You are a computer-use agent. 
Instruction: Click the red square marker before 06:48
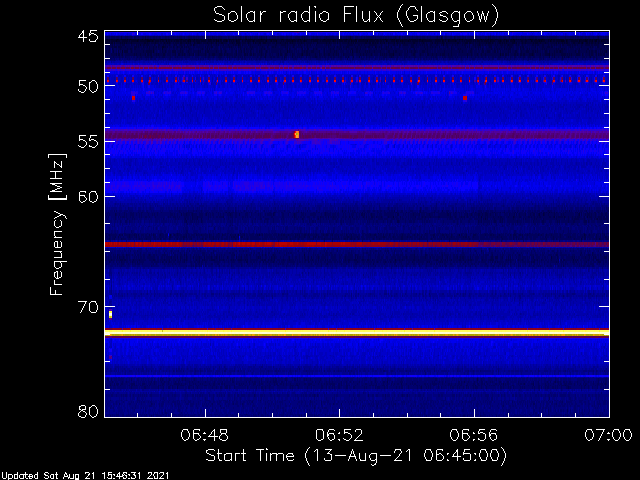pyautogui.click(x=133, y=98)
